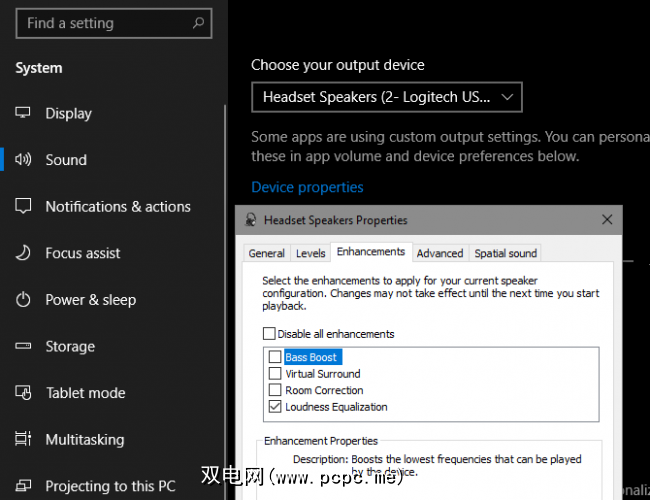The width and height of the screenshot is (650, 500).
Task: Click the search magnifier icon
Action: (x=198, y=22)
